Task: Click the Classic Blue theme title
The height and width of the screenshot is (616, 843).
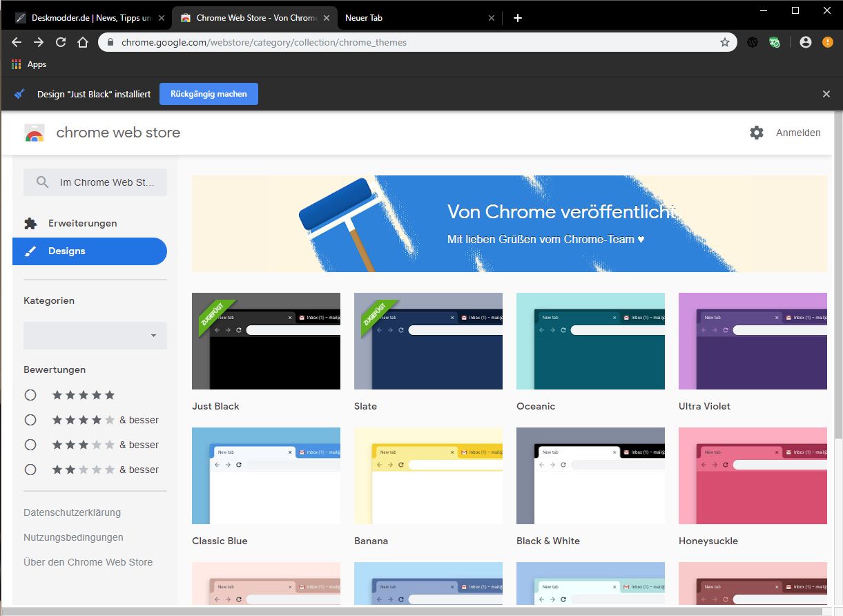Action: [220, 541]
